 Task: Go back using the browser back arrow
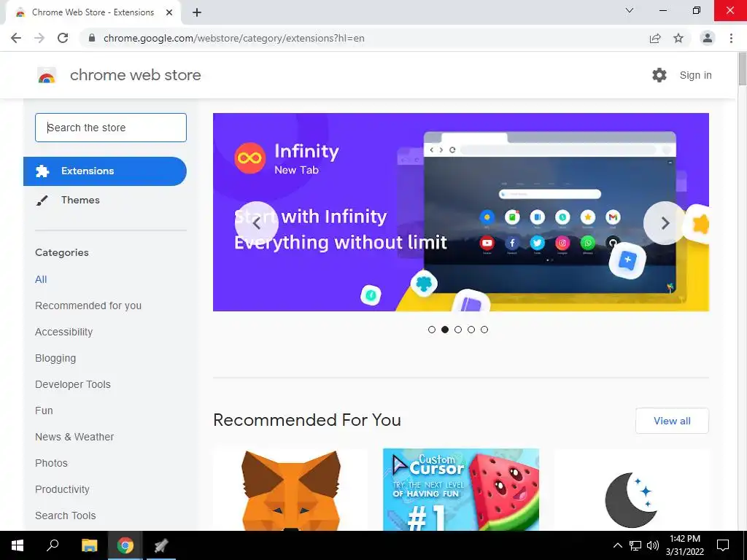[16, 38]
